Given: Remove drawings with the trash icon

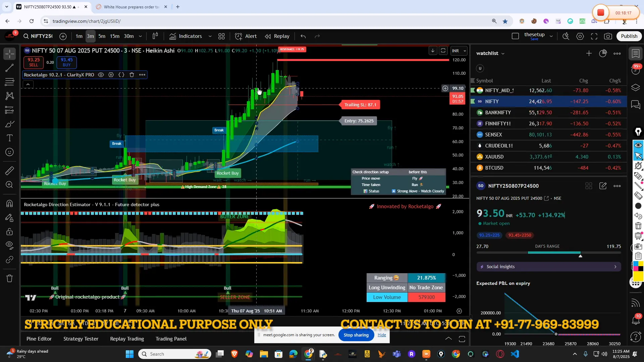Looking at the screenshot, I should pos(10,278).
